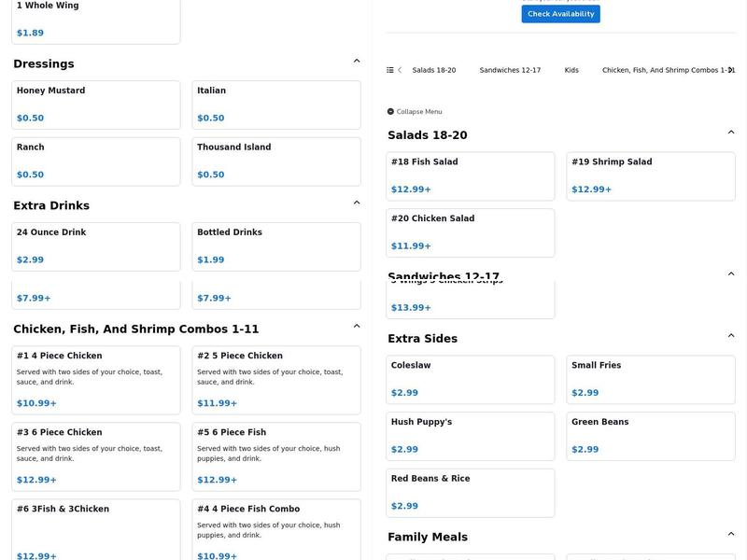Click the Collapse Menu minus icon
The height and width of the screenshot is (560, 747).
390,112
